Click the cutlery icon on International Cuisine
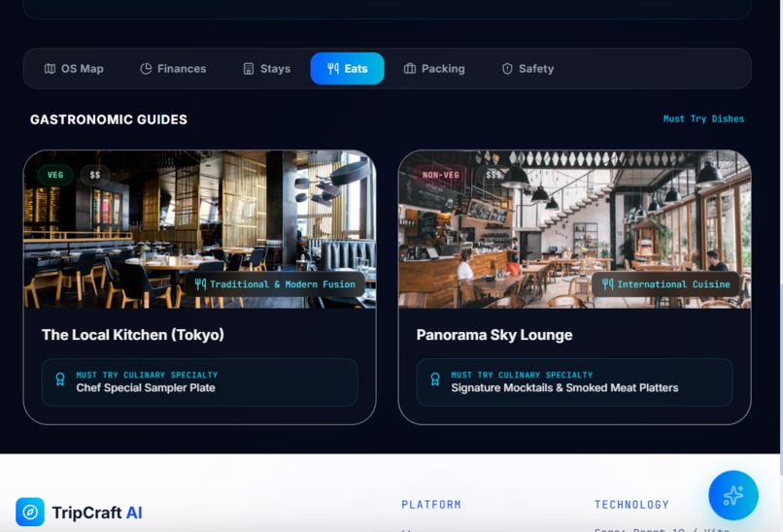 pyautogui.click(x=607, y=284)
